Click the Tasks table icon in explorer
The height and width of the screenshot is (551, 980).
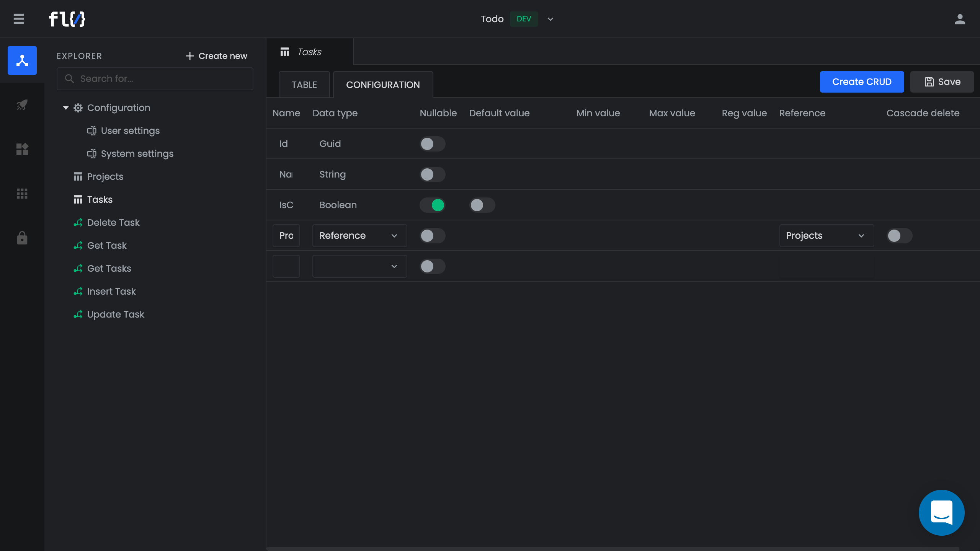coord(78,200)
